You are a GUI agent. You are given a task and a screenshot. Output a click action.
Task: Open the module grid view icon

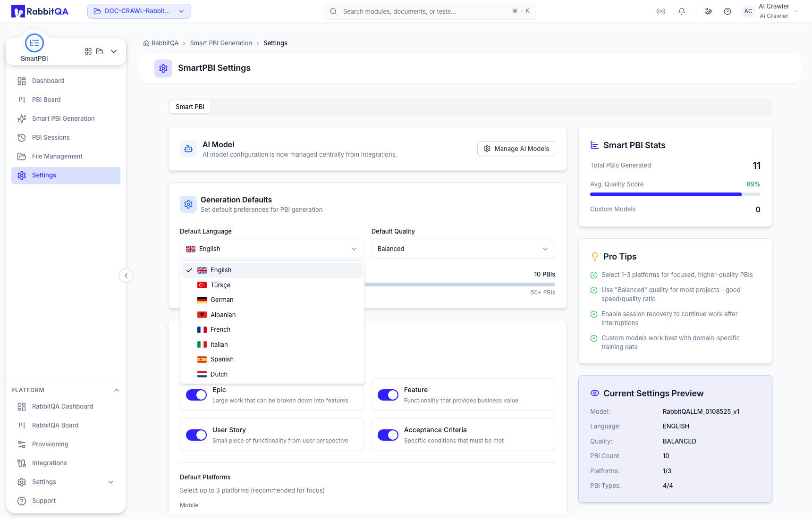pyautogui.click(x=88, y=51)
